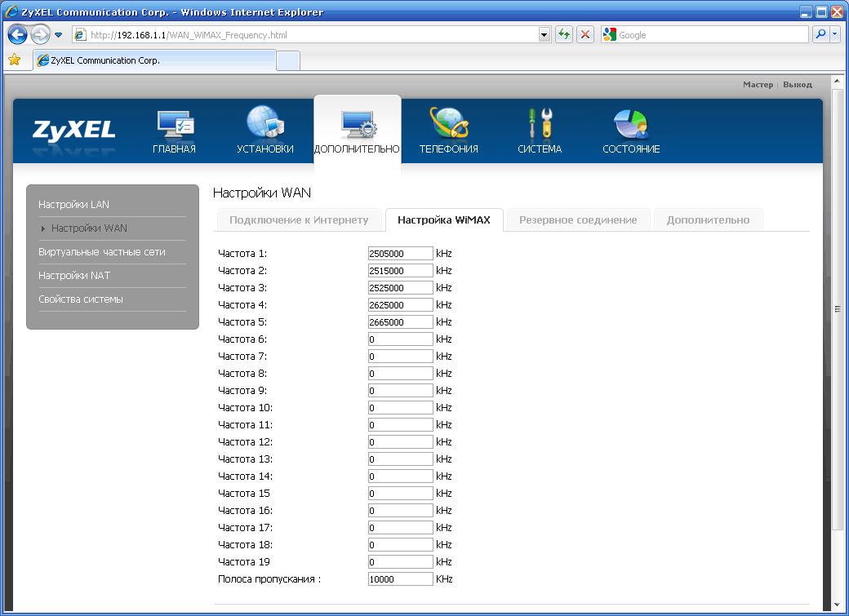Image resolution: width=849 pixels, height=616 pixels.
Task: Open a new blank browser tab
Action: coord(288,60)
